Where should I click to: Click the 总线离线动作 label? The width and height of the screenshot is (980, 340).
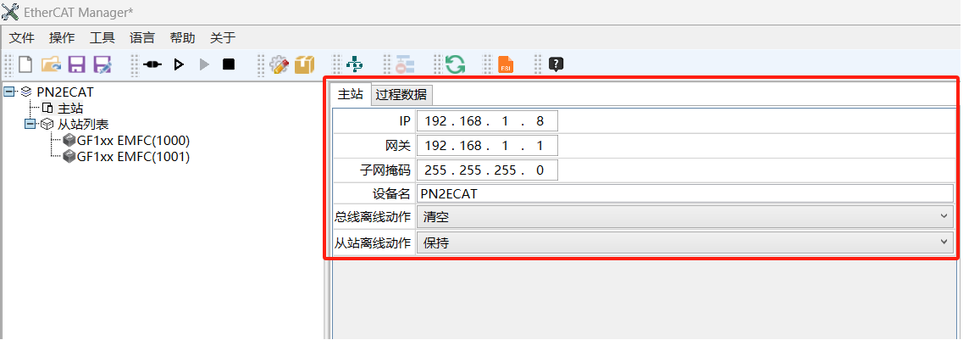click(374, 217)
